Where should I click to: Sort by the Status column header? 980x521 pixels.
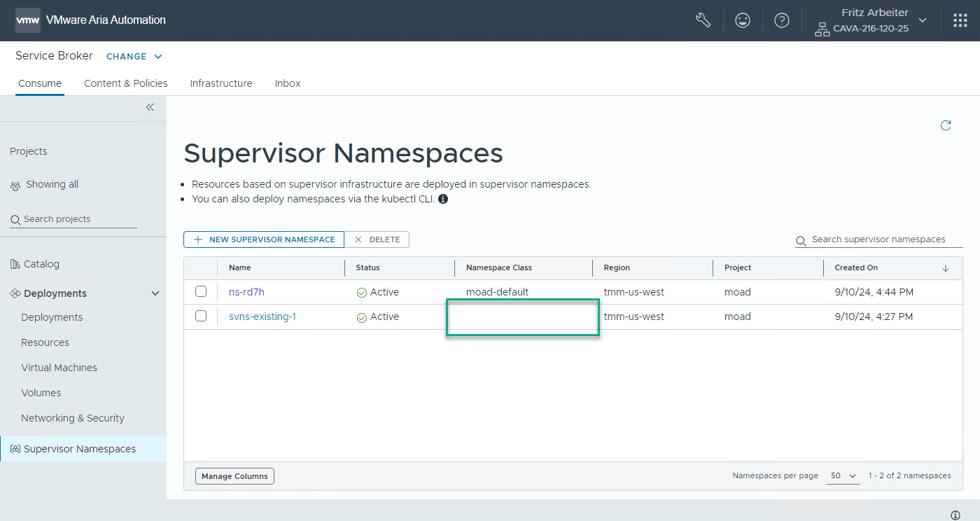coord(367,268)
